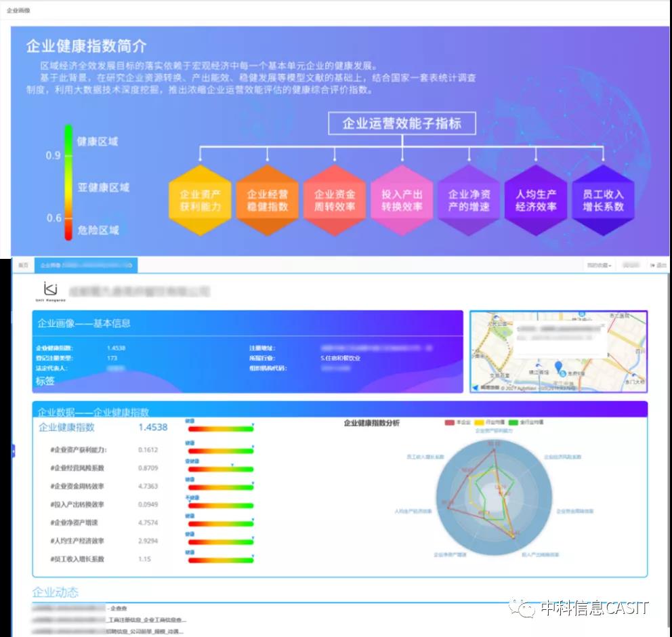This screenshot has width=672, height=637.
Task: Click the 0.0949 value for 投入产出转换效率
Action: tap(148, 504)
